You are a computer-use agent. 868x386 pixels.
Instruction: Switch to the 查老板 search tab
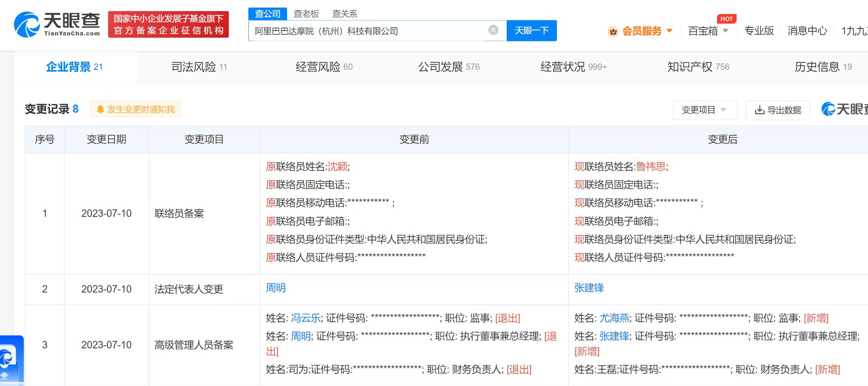tap(307, 13)
